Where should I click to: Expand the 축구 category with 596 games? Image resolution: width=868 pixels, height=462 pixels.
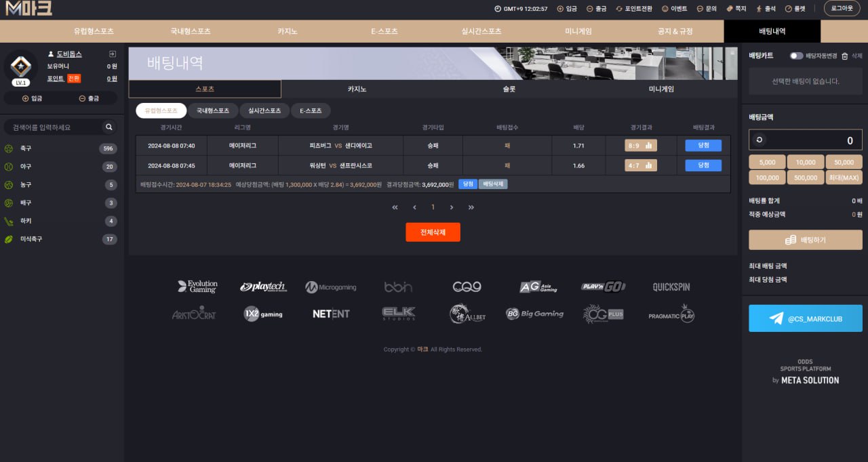(x=61, y=148)
